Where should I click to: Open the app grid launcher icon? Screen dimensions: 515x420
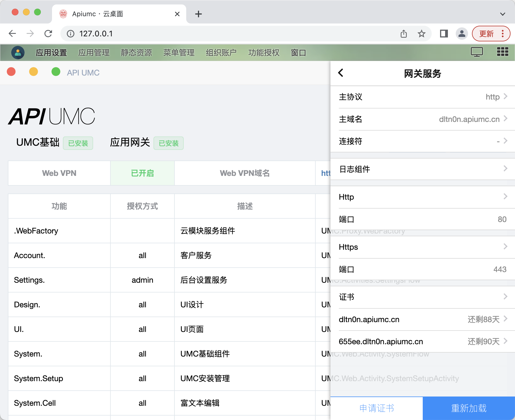(502, 52)
